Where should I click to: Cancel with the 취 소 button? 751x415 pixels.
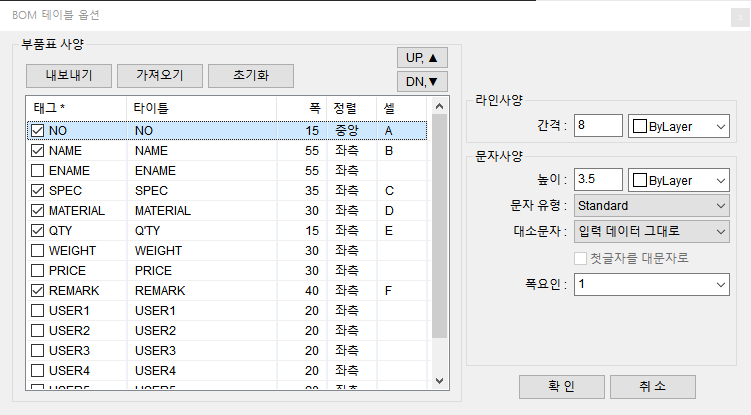tap(653, 387)
